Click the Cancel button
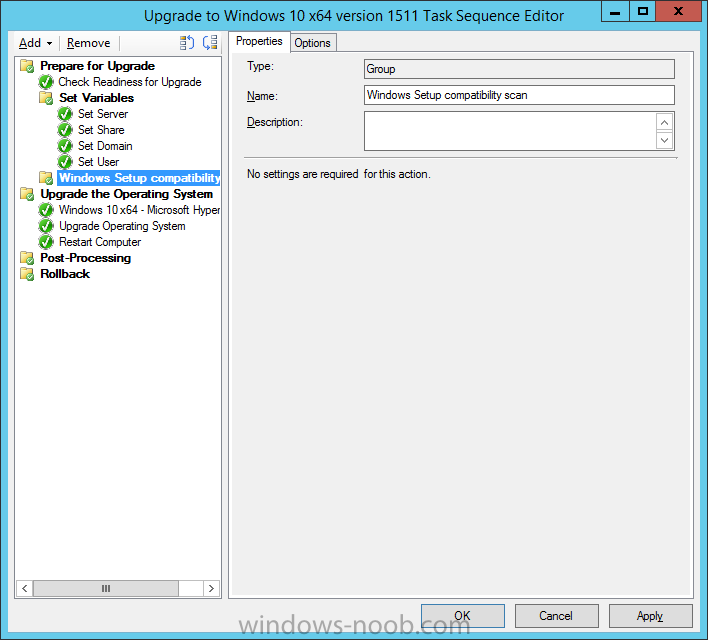This screenshot has height=640, width=708. [557, 616]
